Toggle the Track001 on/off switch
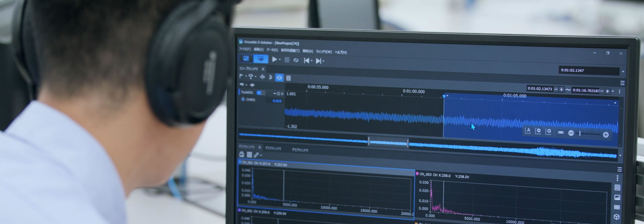644x224 pixels. coord(261,93)
